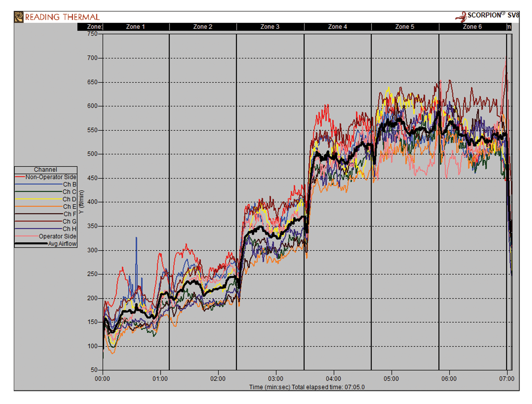
Task: Select the Zone 3 header
Action: pos(270,27)
